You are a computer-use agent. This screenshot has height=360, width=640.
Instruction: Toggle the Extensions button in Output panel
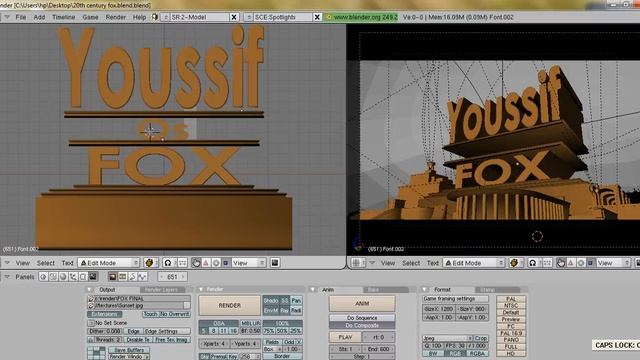coord(104,314)
